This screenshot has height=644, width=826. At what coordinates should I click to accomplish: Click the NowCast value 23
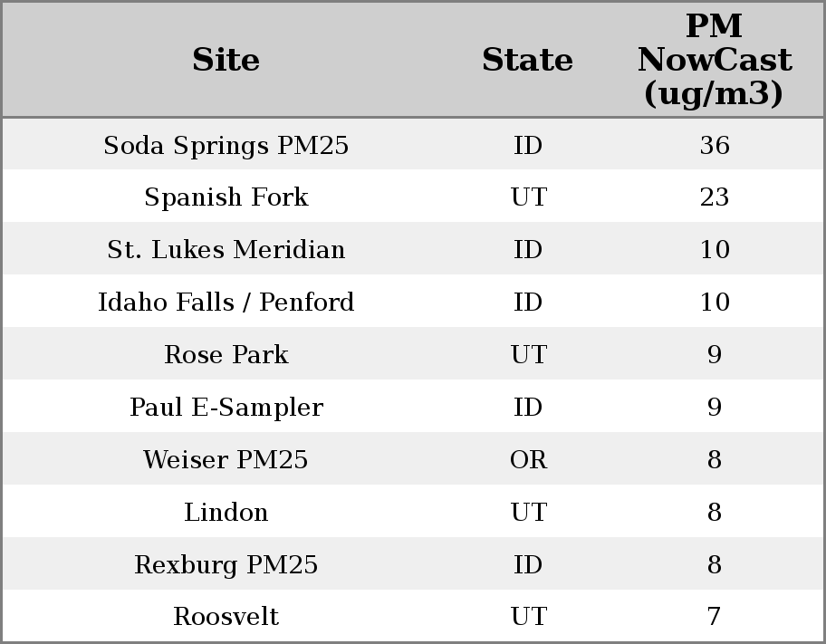(714, 197)
